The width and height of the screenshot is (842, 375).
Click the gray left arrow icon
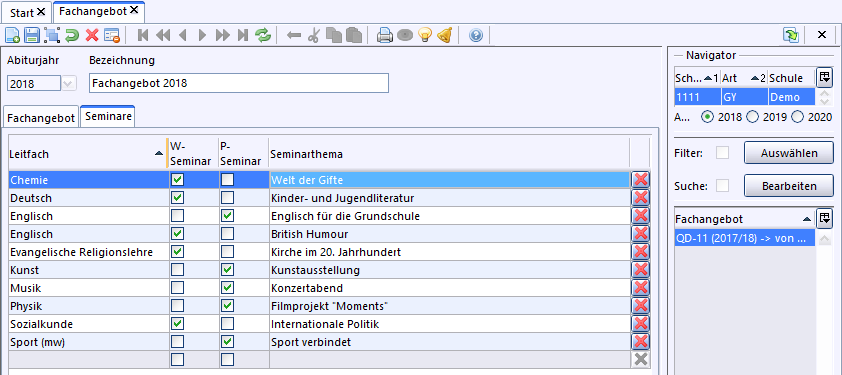[294, 35]
